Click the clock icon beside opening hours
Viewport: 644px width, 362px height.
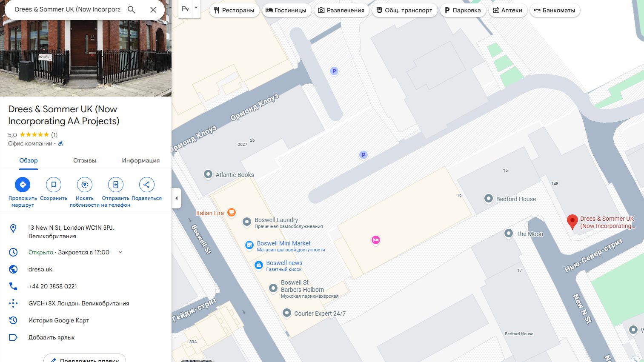coord(13,252)
